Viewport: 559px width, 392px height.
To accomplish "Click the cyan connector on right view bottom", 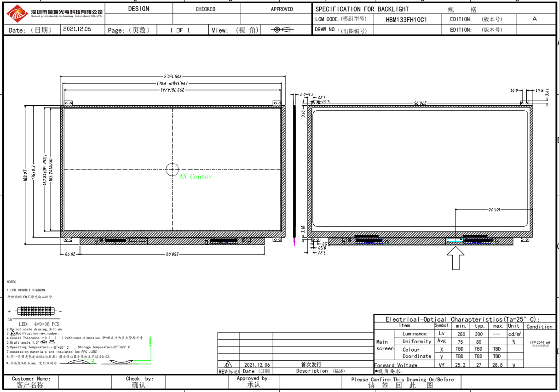I will point(455,240).
